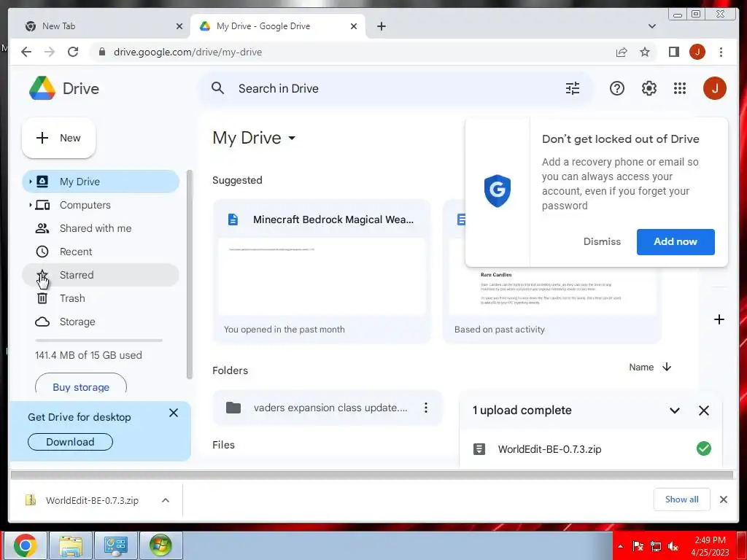Expand the My Drive tree arrow
The width and height of the screenshot is (747, 560).
coord(30,182)
